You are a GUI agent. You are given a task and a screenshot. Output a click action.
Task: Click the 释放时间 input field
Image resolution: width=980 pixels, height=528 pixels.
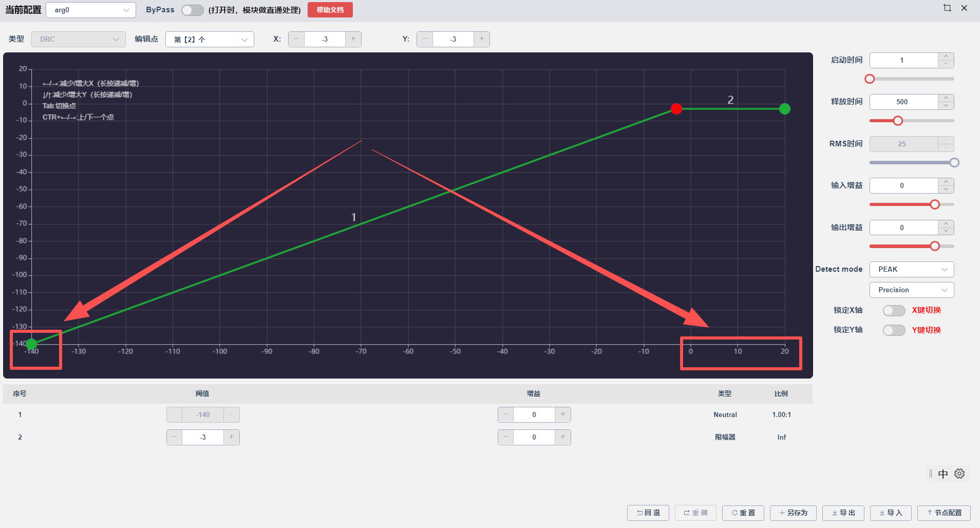(903, 102)
